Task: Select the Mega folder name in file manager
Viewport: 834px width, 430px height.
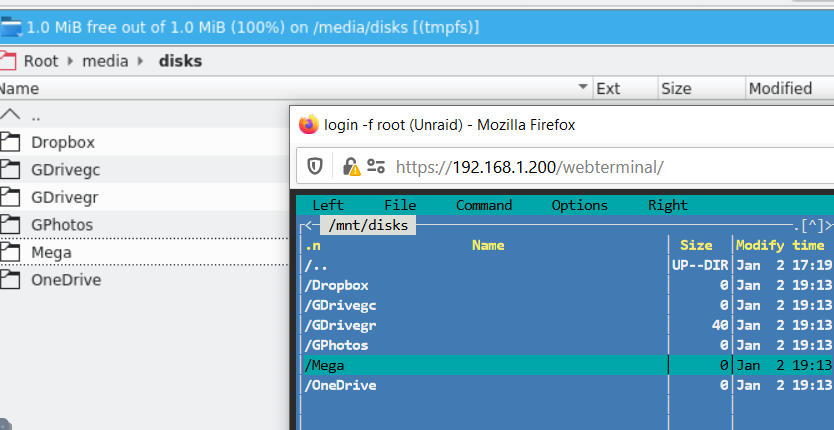Action: coord(51,253)
